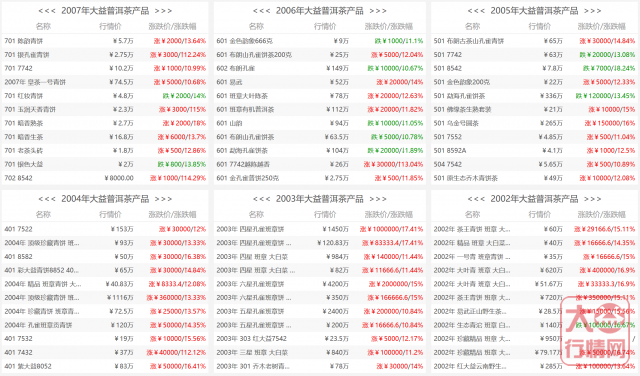Click the 名称 column header in 2007年 table
This screenshot has width=640, height=376.
43,27
